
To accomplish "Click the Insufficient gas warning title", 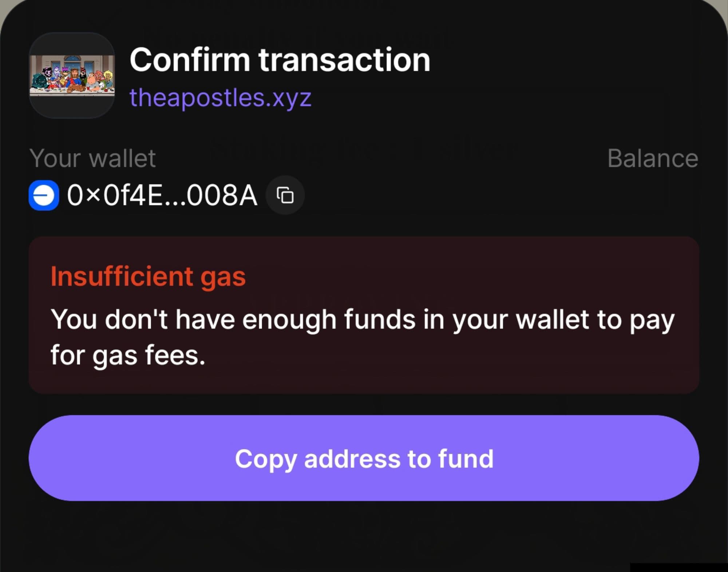I will (x=148, y=277).
